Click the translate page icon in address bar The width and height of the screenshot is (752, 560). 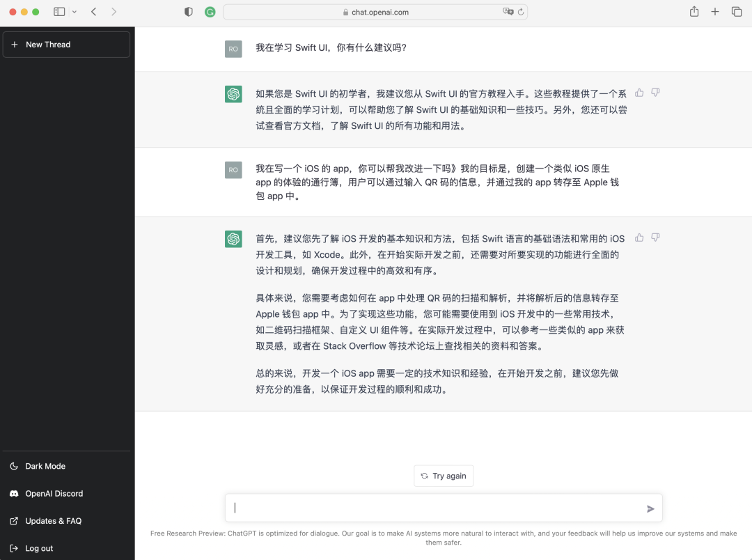[508, 12]
